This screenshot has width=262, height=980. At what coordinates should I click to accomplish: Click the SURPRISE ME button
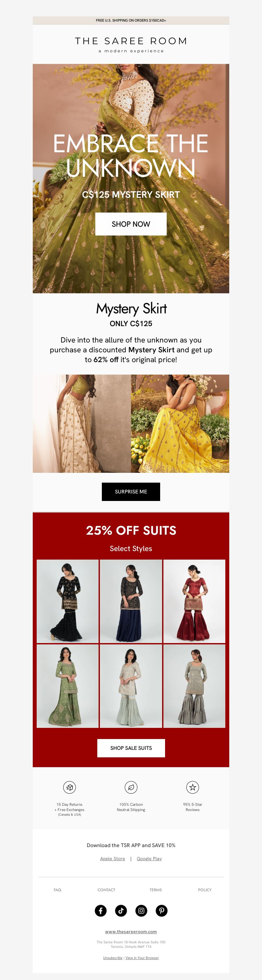131,491
